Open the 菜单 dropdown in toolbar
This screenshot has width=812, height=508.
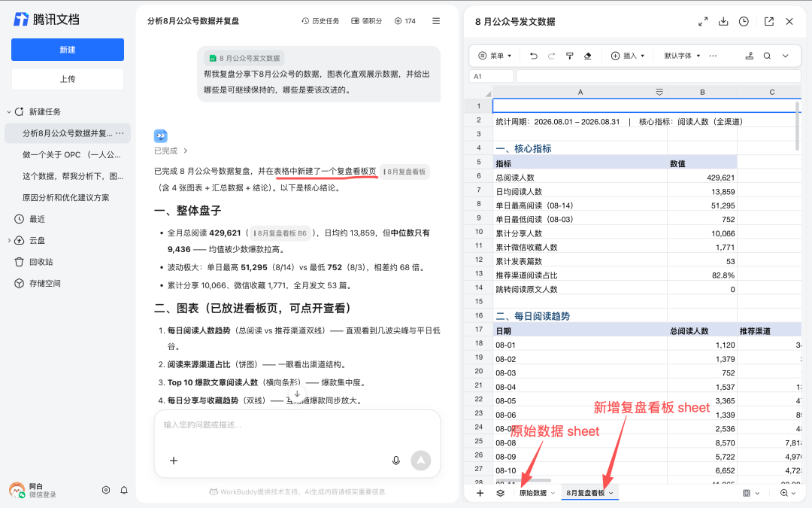(x=495, y=56)
